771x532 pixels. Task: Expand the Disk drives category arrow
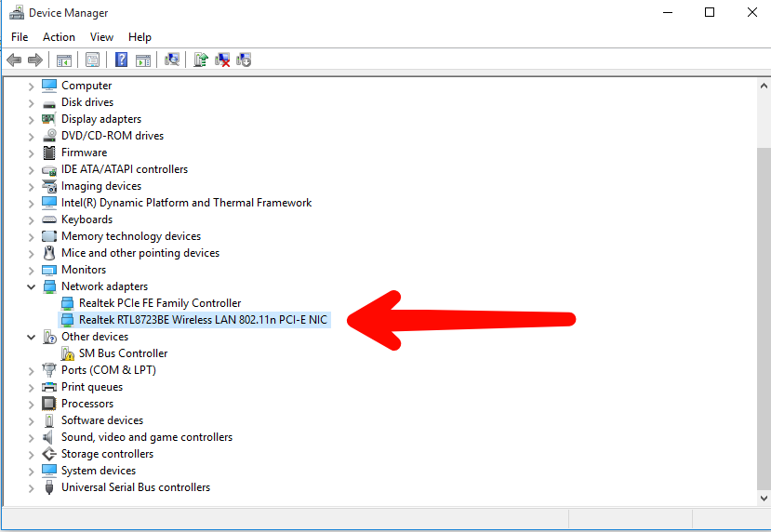coord(31,102)
